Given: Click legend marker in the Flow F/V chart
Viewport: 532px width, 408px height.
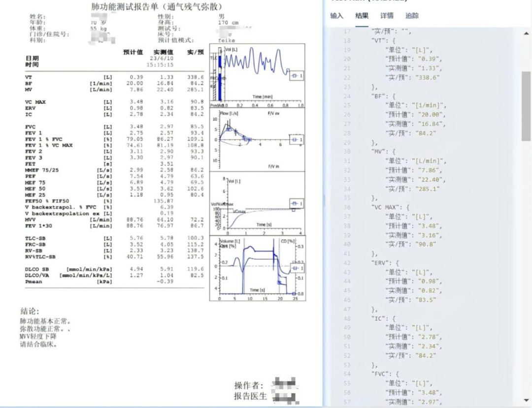Looking at the screenshot, I should [x=295, y=140].
